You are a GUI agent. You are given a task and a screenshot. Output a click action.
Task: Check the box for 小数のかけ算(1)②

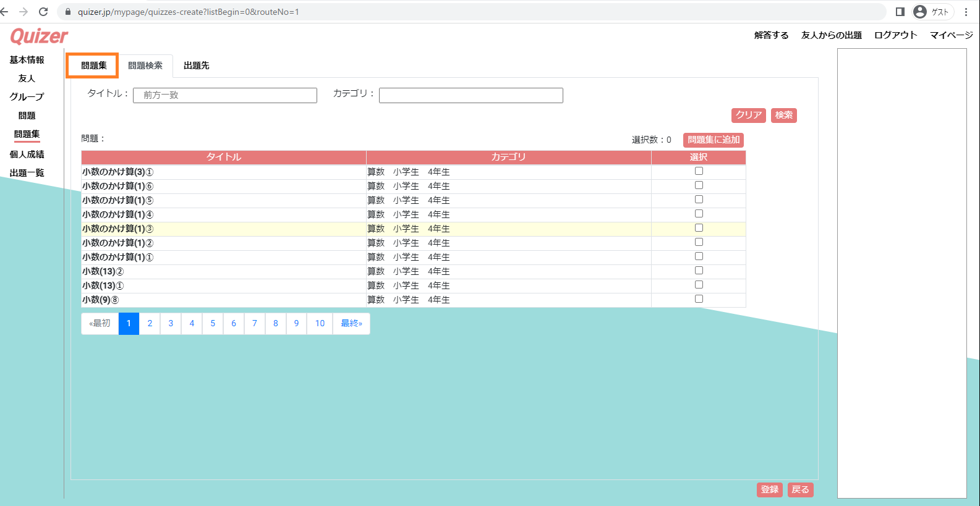point(699,242)
